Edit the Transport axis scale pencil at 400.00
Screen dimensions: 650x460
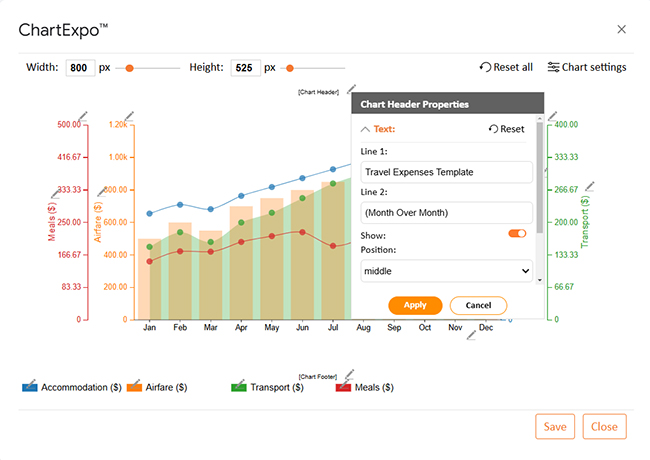coord(552,116)
